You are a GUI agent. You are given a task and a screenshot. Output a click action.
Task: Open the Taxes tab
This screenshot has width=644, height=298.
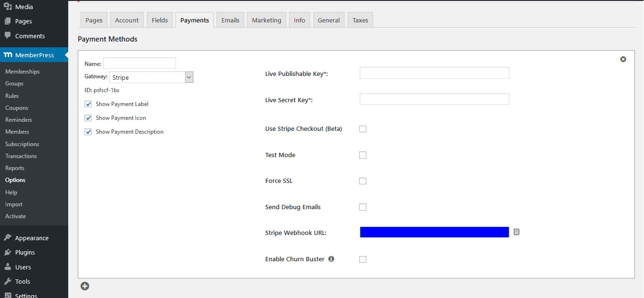pyautogui.click(x=360, y=20)
